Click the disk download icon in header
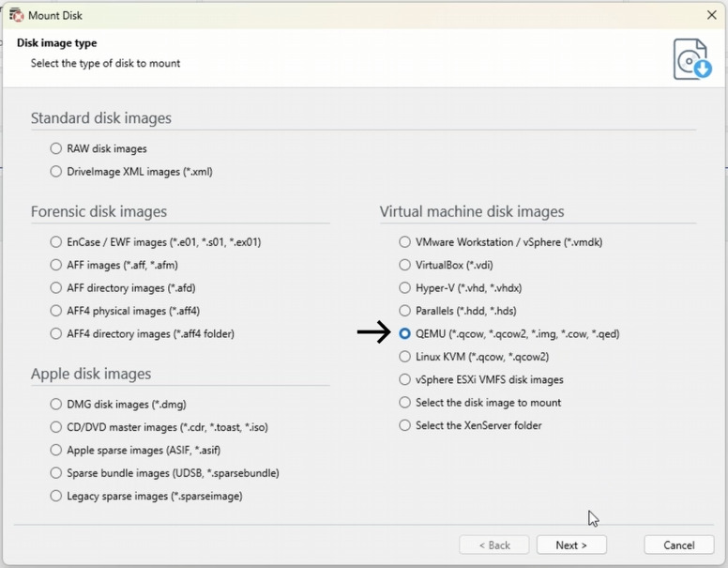 (692, 59)
